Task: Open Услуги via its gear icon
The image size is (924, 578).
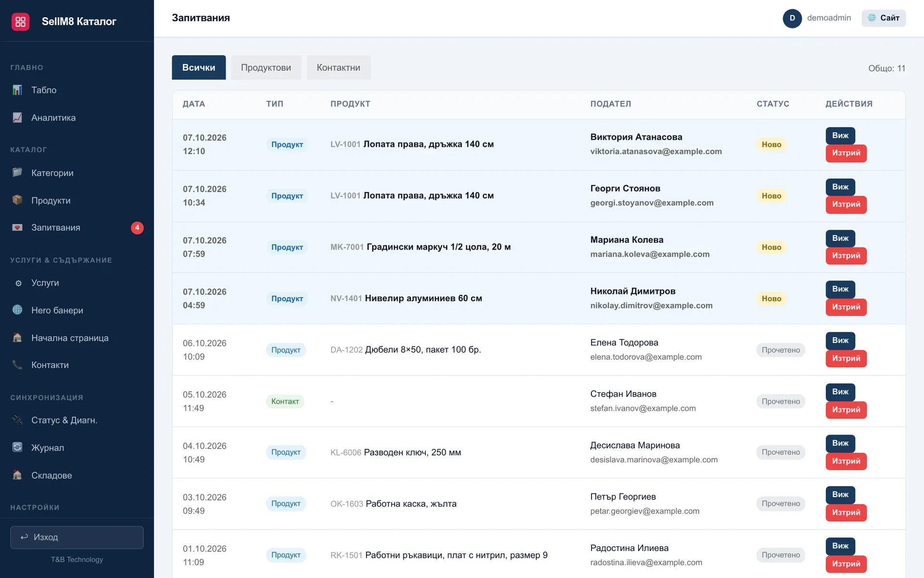Action: pyautogui.click(x=18, y=283)
